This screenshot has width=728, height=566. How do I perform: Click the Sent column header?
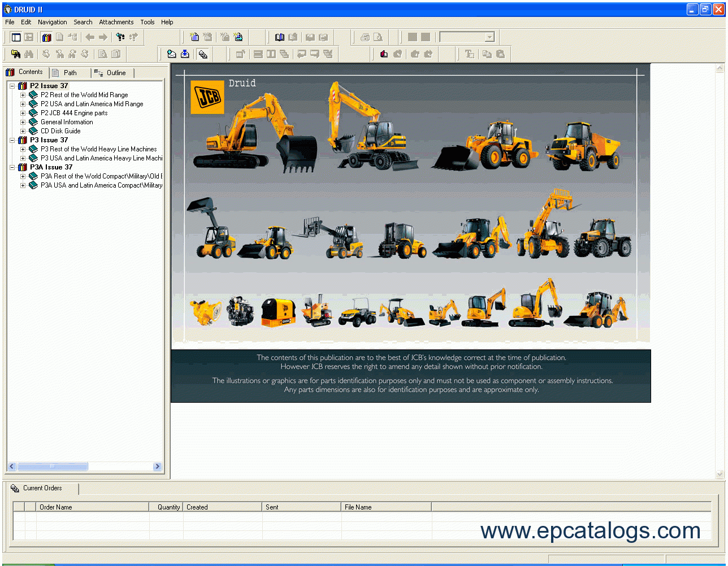pyautogui.click(x=302, y=507)
